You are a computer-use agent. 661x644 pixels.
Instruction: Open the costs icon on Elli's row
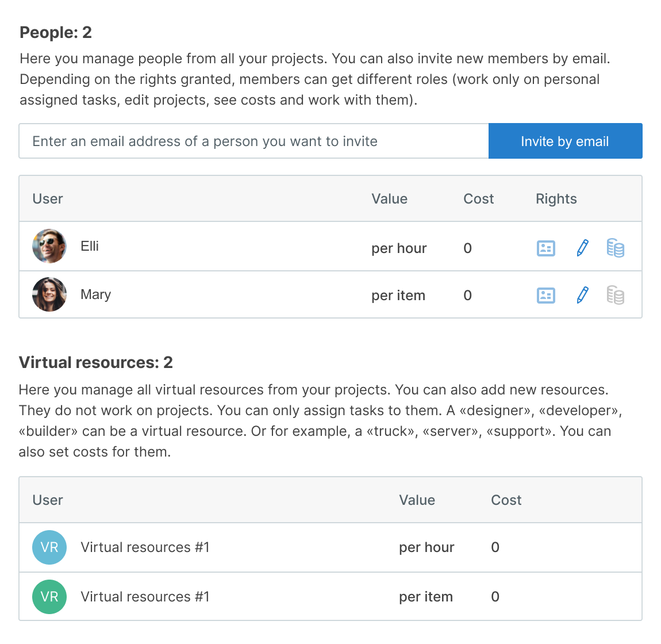click(x=615, y=248)
